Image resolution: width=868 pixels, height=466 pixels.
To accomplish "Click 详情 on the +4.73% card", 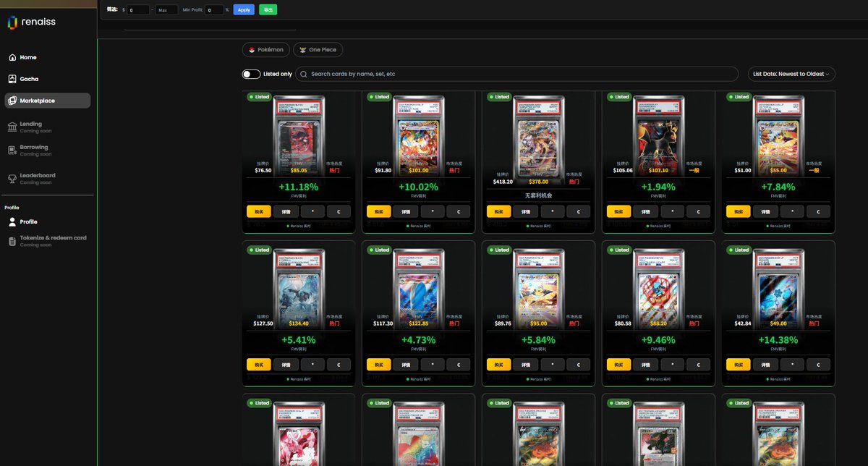I will pos(406,365).
